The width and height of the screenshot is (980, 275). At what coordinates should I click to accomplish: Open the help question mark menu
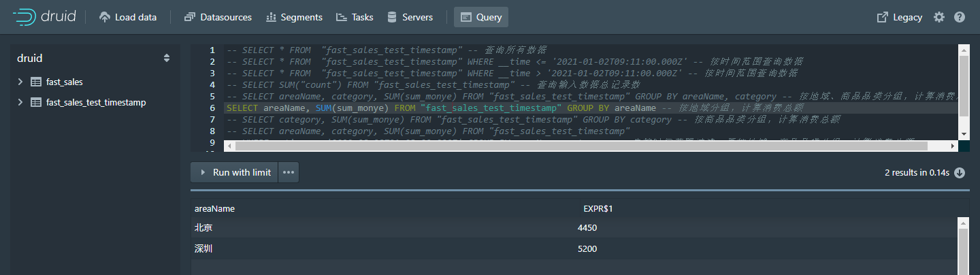coord(960,17)
